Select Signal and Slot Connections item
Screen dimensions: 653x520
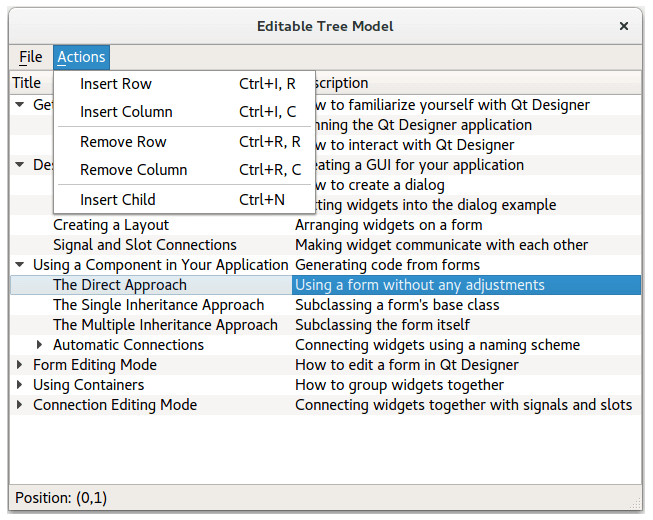click(x=145, y=245)
